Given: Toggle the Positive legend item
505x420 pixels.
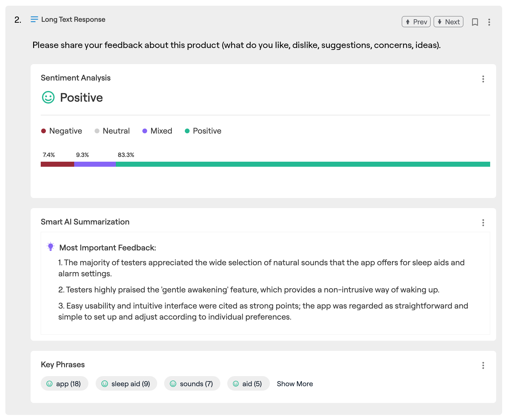Looking at the screenshot, I should [x=203, y=131].
